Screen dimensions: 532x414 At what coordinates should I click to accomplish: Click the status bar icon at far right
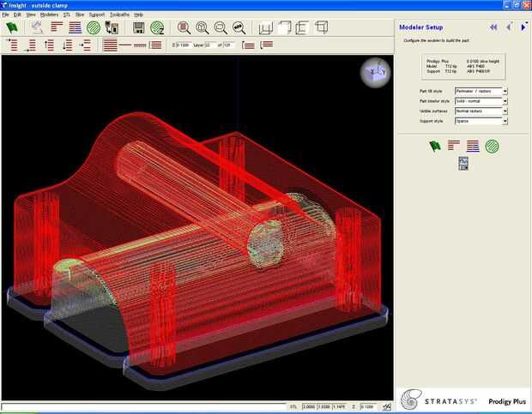pyautogui.click(x=387, y=406)
